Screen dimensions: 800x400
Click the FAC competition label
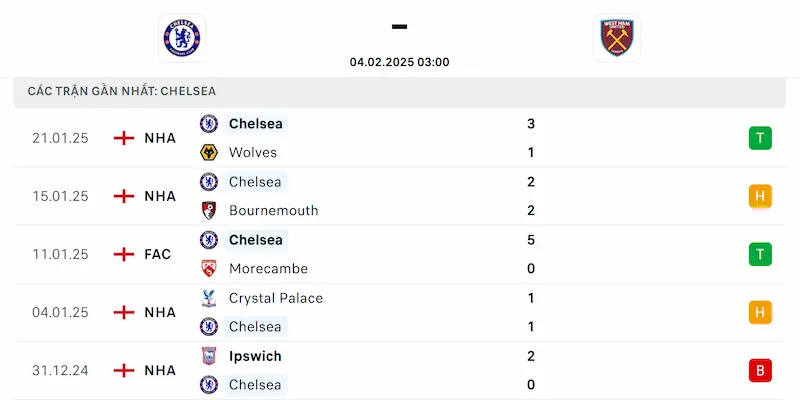click(157, 254)
